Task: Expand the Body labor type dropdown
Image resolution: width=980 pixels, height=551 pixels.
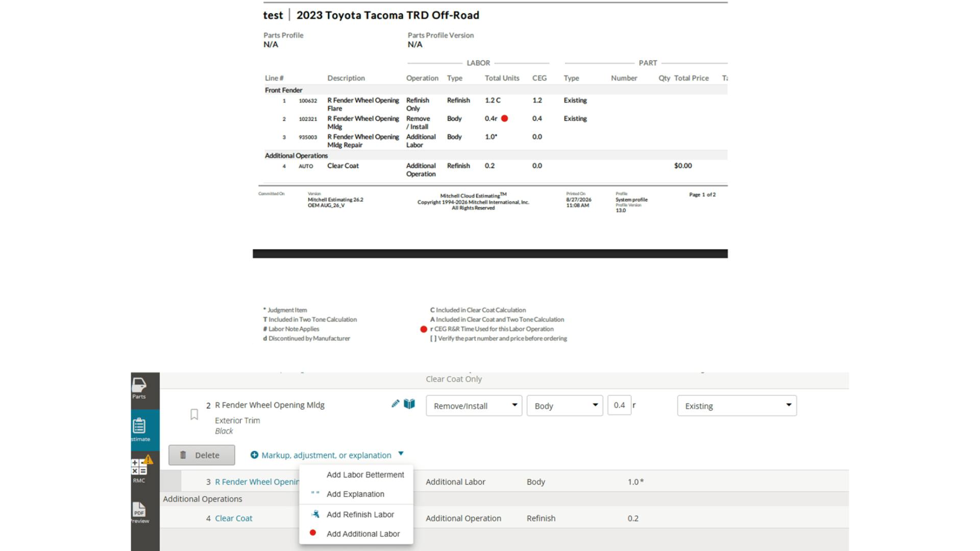Action: pos(565,406)
